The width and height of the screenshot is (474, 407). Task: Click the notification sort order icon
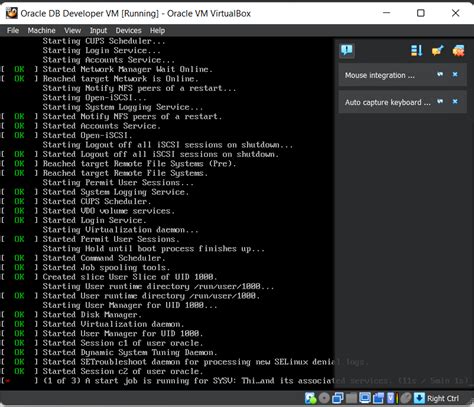click(x=416, y=51)
